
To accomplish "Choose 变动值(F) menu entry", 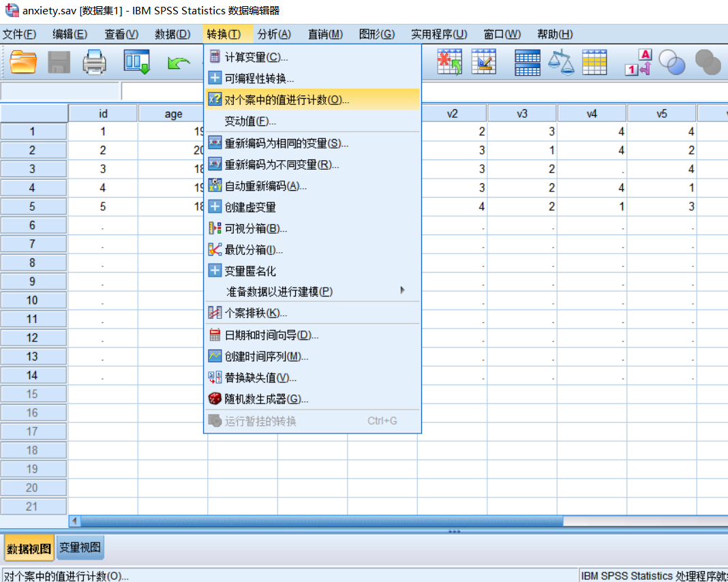I will 312,121.
